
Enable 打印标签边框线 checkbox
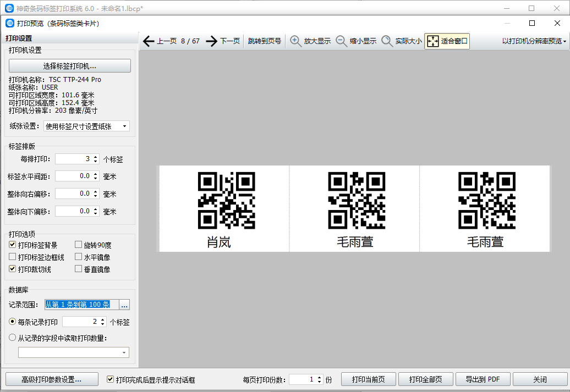12,257
